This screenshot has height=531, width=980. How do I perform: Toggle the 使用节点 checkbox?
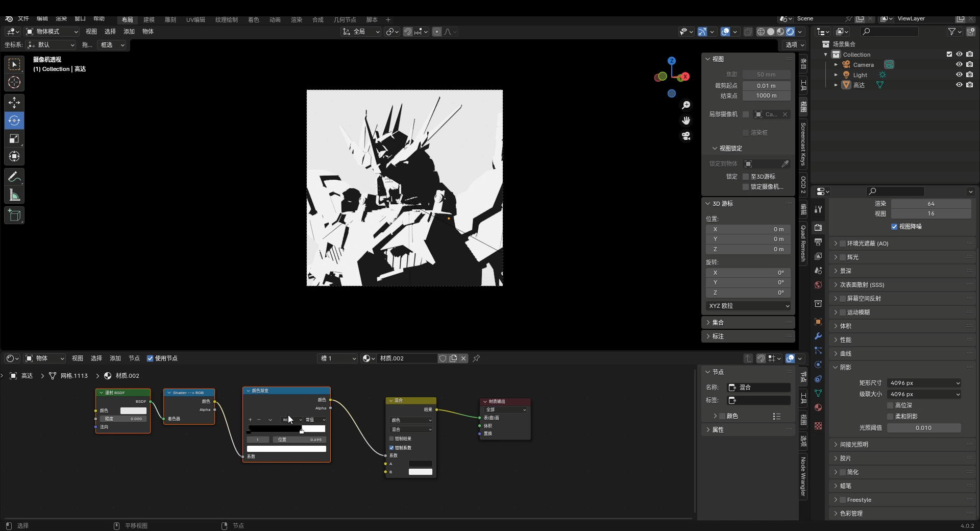150,358
